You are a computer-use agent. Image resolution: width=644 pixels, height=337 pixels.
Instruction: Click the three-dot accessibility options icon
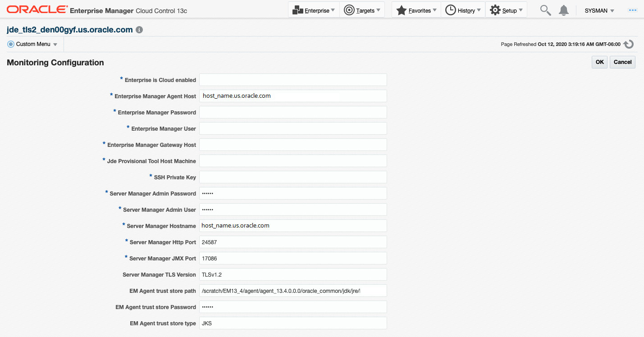tap(633, 10)
